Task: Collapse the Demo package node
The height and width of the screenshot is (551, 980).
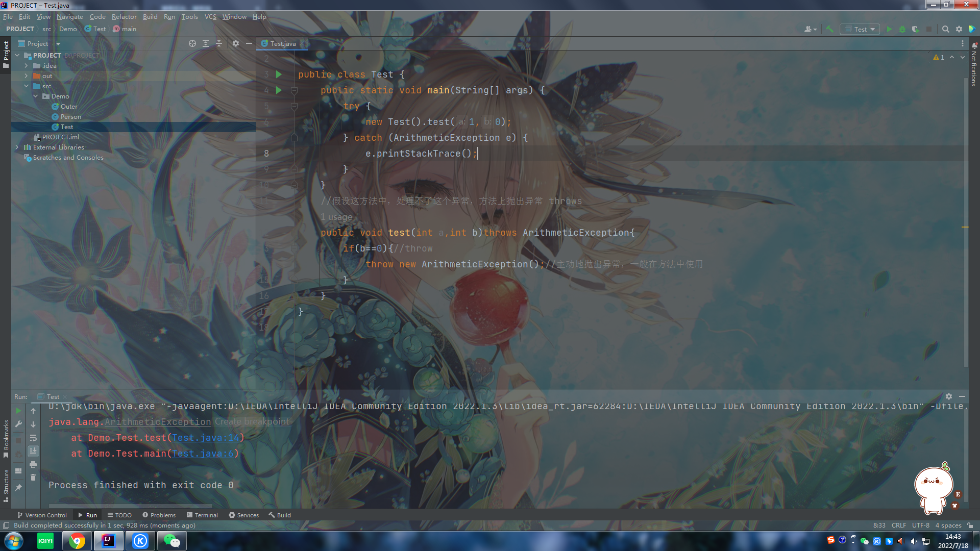Action: coord(36,96)
